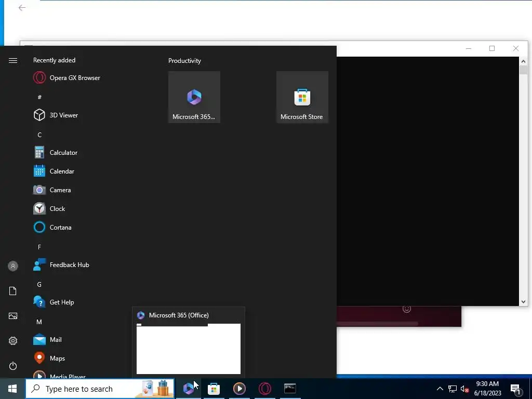
Task: Maximize the console window
Action: (492, 48)
